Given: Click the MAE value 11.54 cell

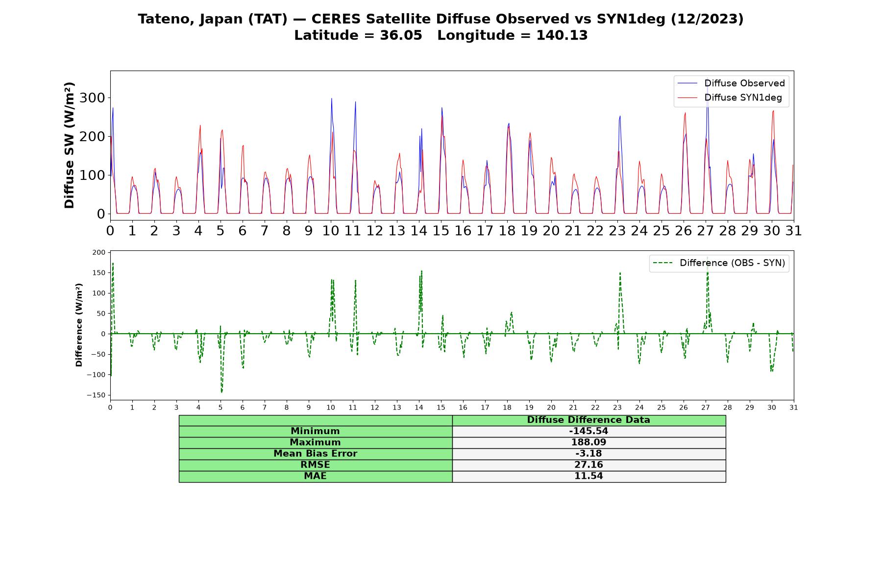Looking at the screenshot, I should (x=588, y=476).
